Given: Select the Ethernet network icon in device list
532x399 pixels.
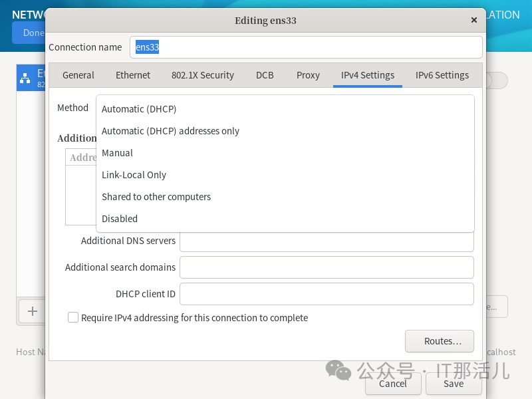Looking at the screenshot, I should [x=25, y=78].
